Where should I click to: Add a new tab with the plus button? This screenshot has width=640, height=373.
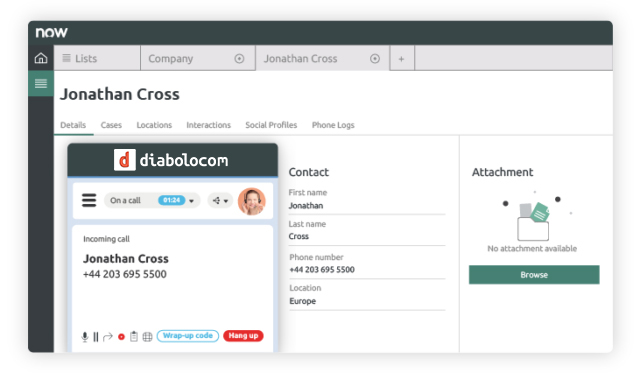402,59
